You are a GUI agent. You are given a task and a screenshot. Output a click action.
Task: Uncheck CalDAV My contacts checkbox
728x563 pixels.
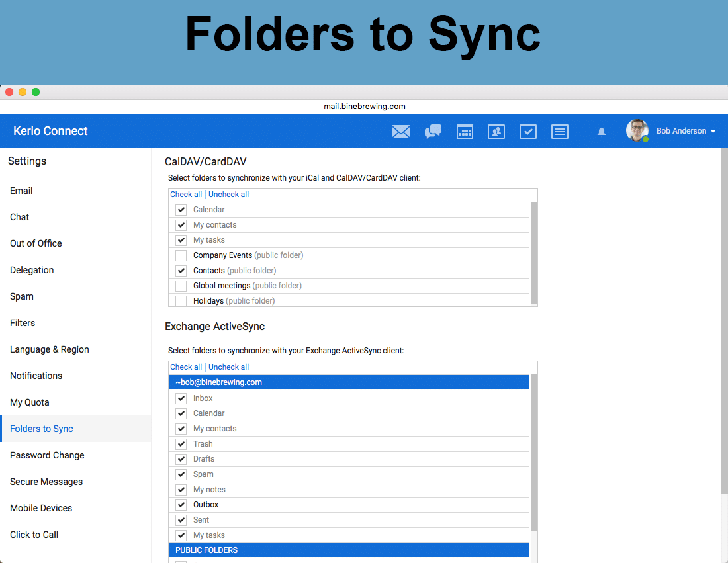coord(181,225)
